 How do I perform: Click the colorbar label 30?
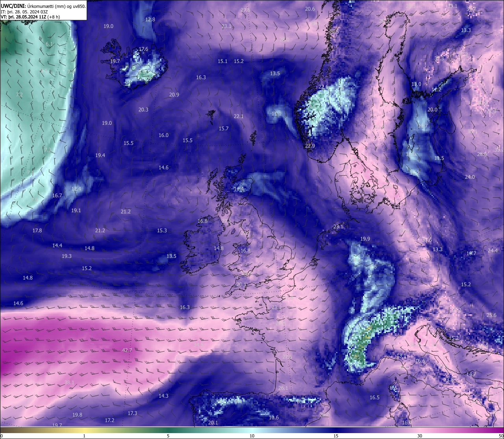pos(420,436)
